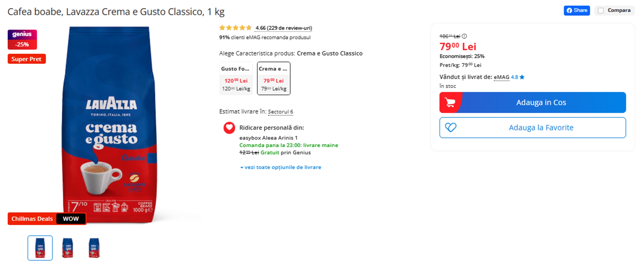Click the heart icon in Adauga la Favorite
The height and width of the screenshot is (267, 644).
(x=451, y=127)
